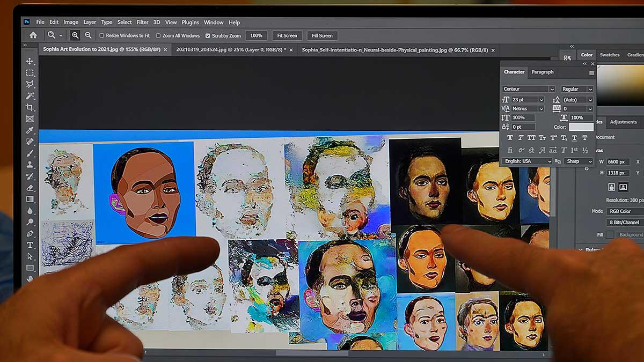644x362 pixels.
Task: Select the Blur tool
Action: (x=30, y=211)
